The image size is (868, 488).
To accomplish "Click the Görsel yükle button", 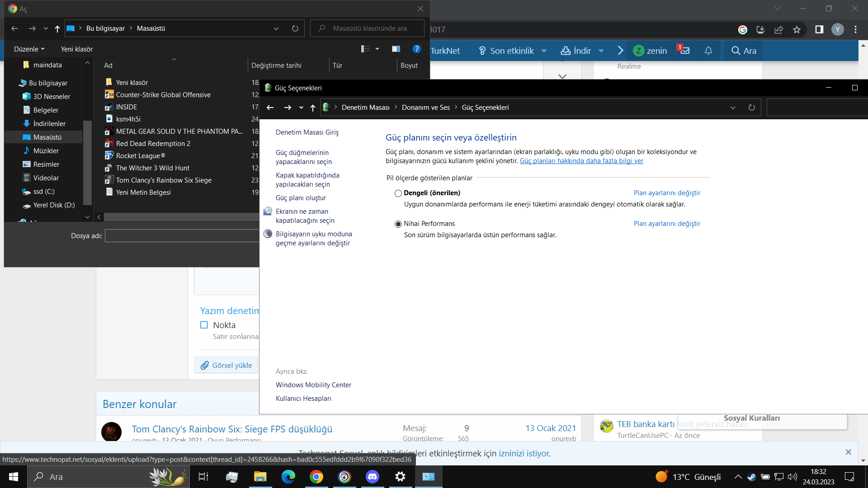I will (x=226, y=365).
